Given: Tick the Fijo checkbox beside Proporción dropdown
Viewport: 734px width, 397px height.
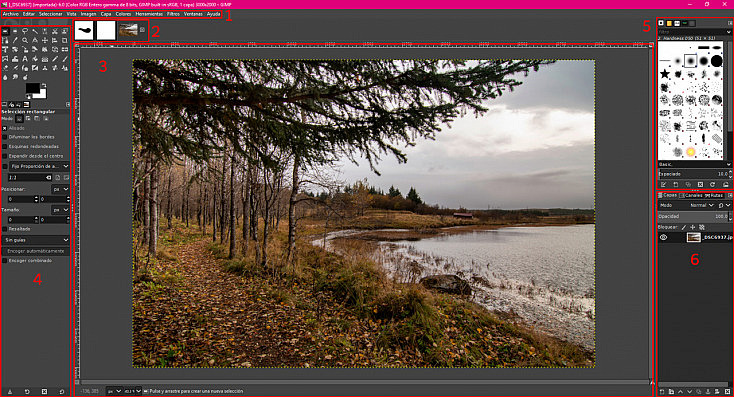Looking at the screenshot, I should coord(5,166).
